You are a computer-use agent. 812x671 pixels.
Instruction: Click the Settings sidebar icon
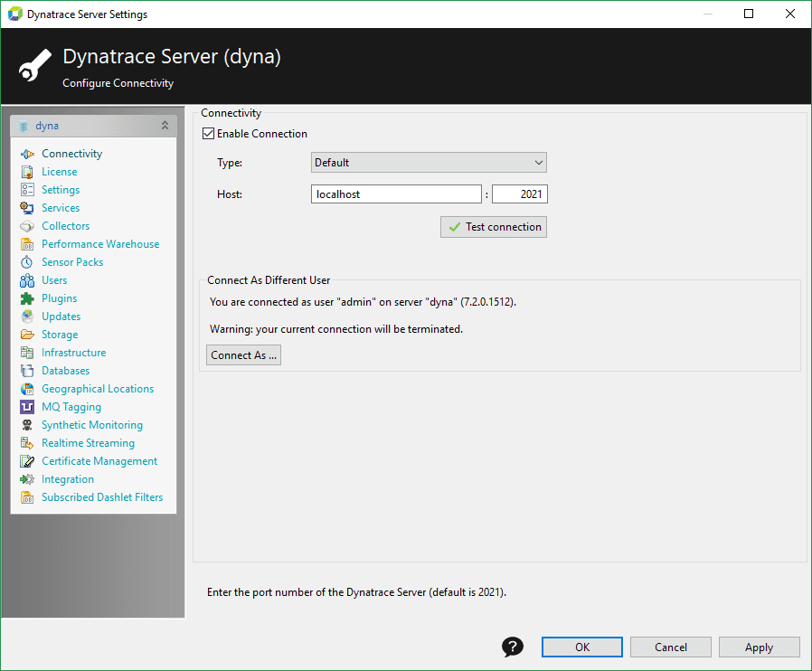click(27, 190)
